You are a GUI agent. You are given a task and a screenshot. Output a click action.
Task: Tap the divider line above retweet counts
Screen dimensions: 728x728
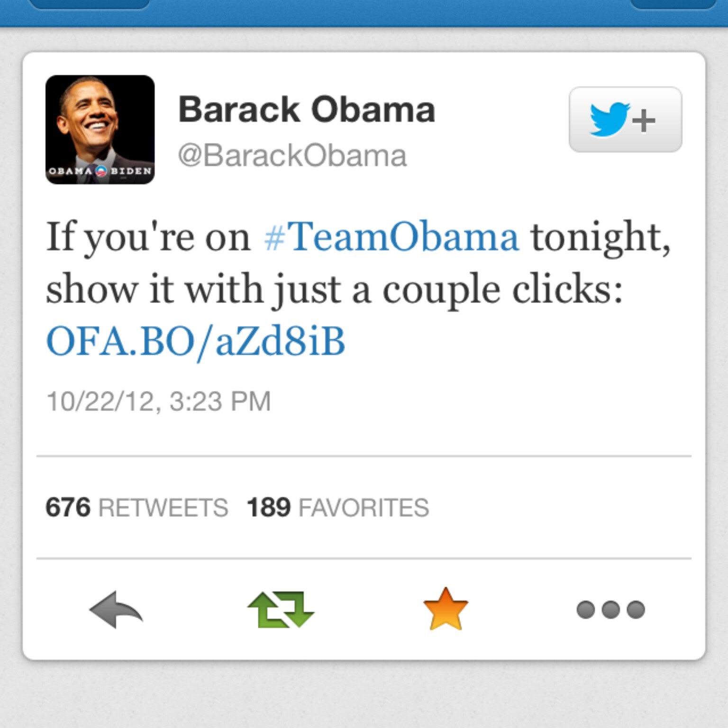[364, 456]
